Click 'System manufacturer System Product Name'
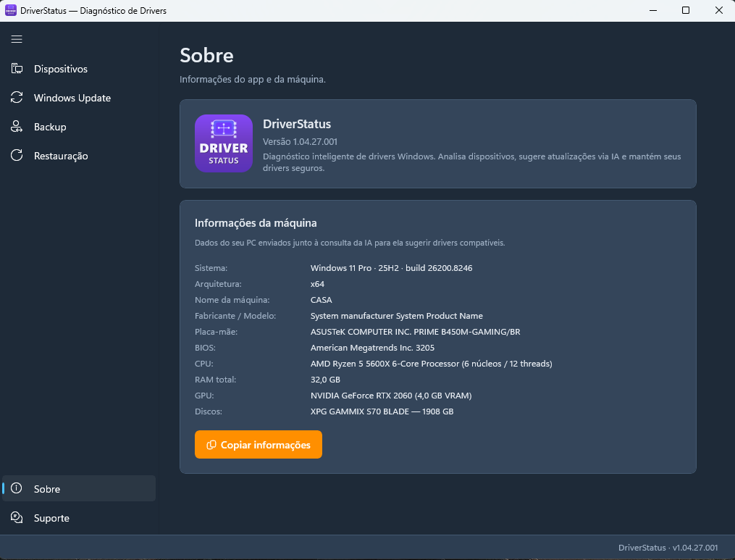Image resolution: width=735 pixels, height=560 pixels. click(x=397, y=316)
